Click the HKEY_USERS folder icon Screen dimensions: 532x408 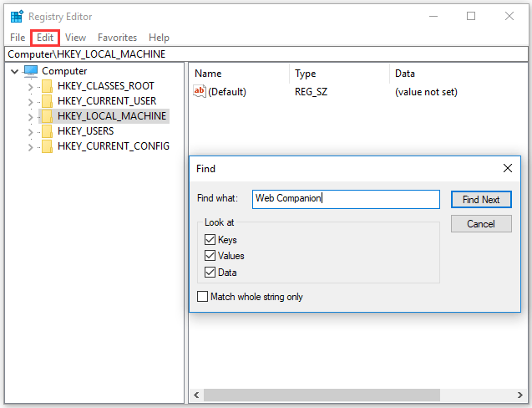coord(47,131)
